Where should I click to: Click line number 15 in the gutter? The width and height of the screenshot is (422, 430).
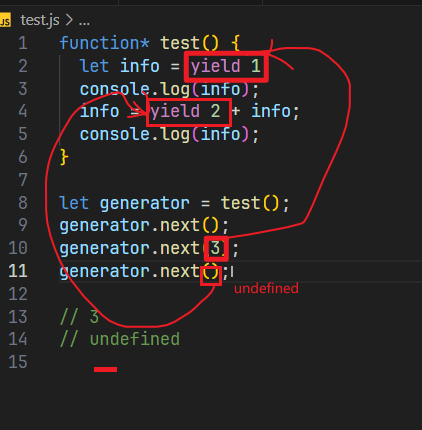[18, 362]
